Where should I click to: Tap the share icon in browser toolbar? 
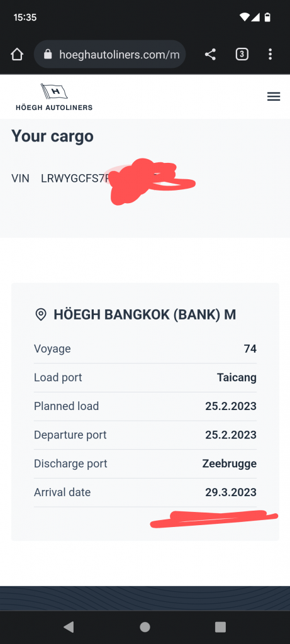click(210, 54)
